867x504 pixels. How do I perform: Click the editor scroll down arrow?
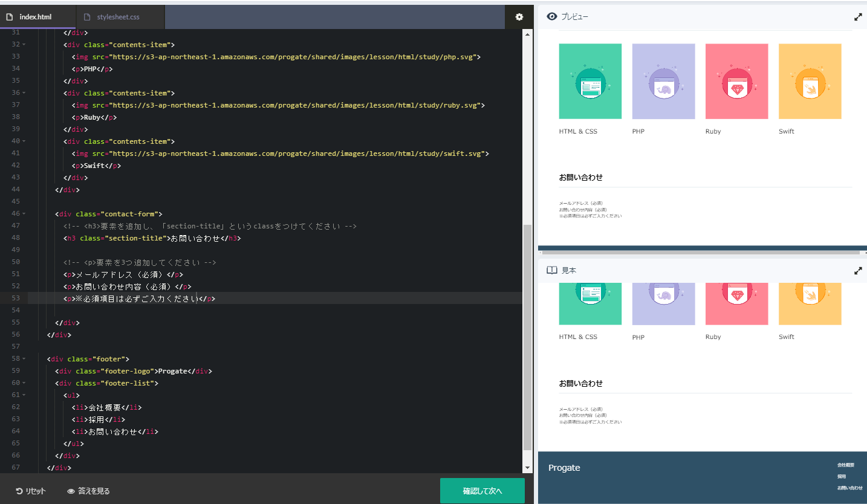(x=528, y=468)
